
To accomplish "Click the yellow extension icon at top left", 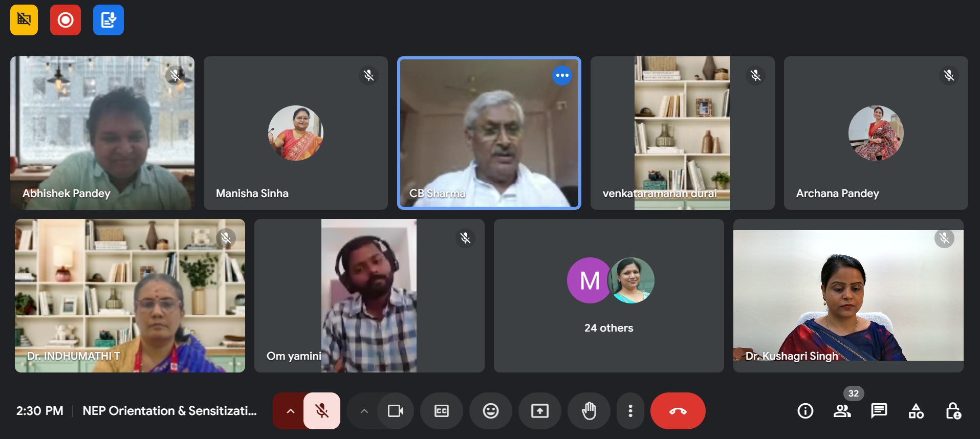I will (x=24, y=20).
